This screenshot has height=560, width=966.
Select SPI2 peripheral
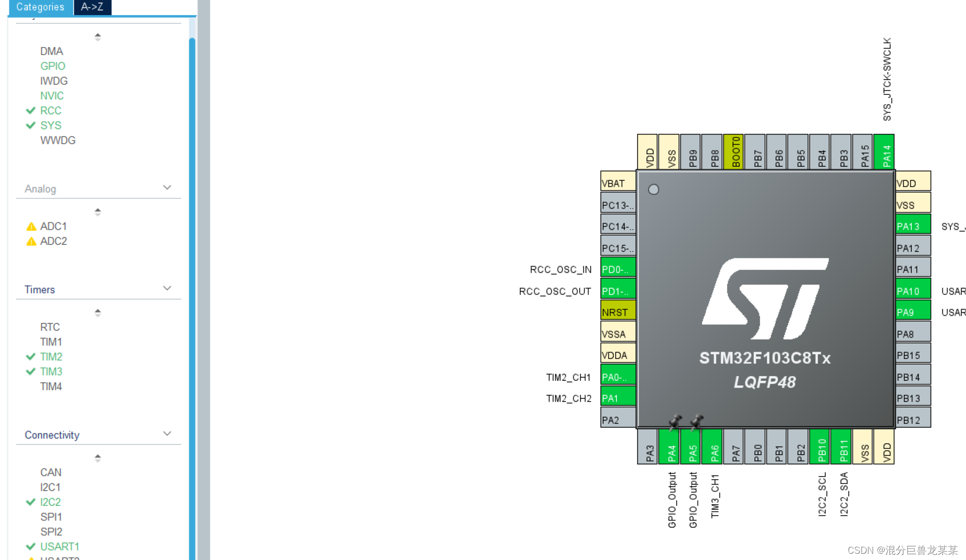[x=51, y=532]
